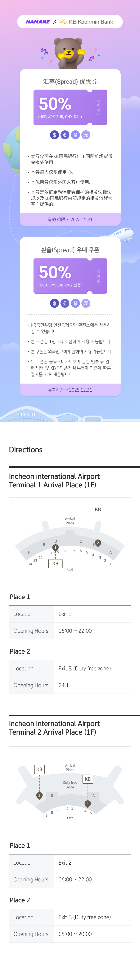Select marker 2 on the Terminal 2 map

pos(39,796)
